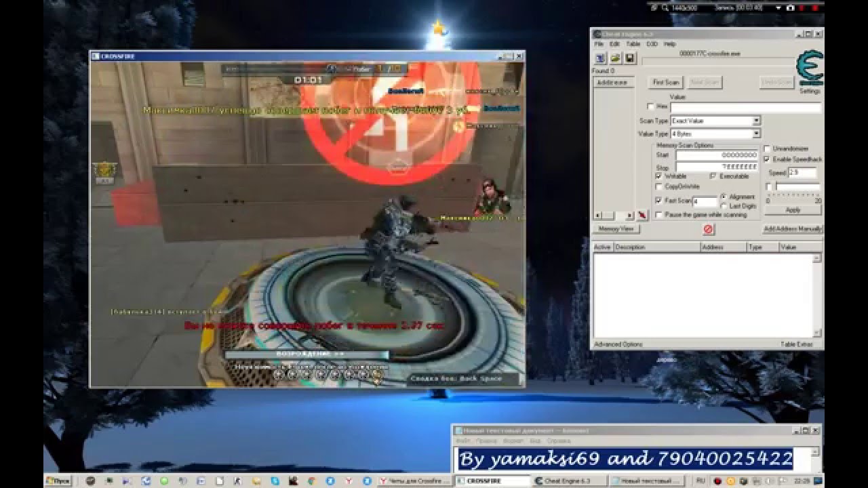Screen dimensions: 868x488
Task: Open the File menu in Cheat Engine
Action: click(x=599, y=44)
